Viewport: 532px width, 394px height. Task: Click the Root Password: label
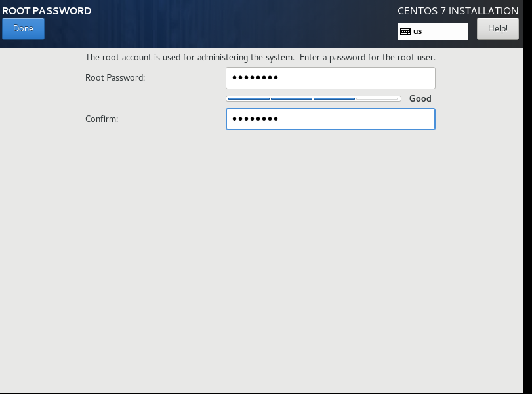pos(115,77)
